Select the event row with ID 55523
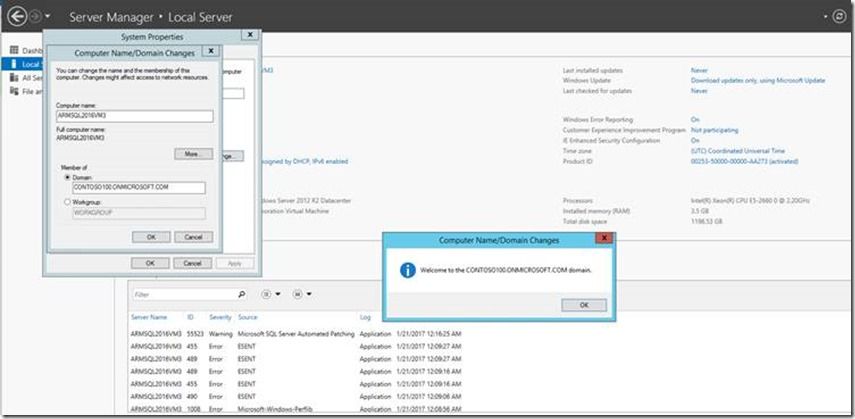The width and height of the screenshot is (855, 419). coord(297,333)
